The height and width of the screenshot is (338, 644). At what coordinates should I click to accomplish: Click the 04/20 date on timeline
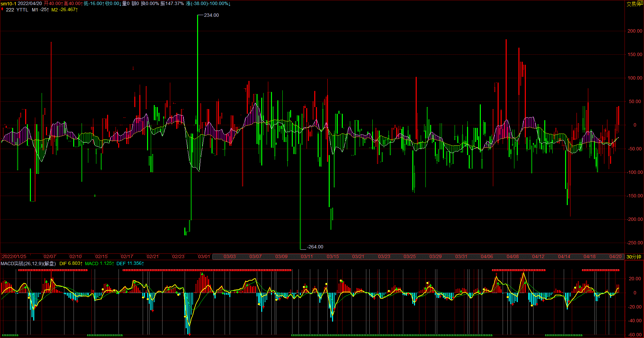(615, 256)
